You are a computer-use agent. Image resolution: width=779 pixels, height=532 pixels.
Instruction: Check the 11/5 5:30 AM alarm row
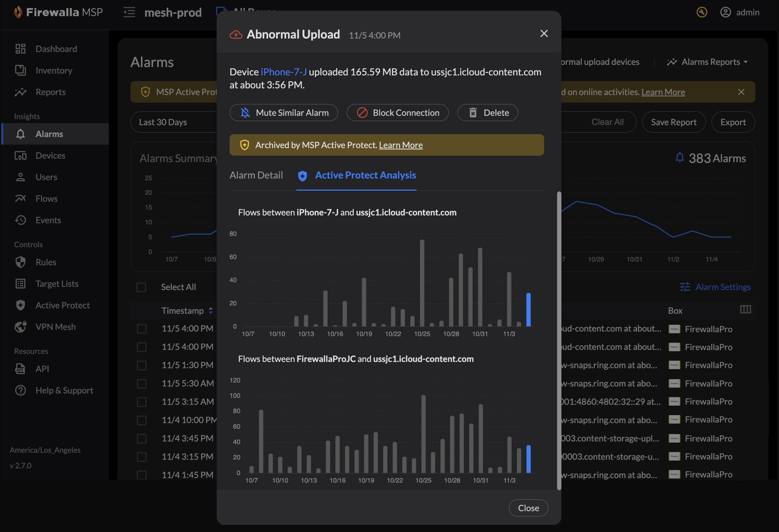142,384
